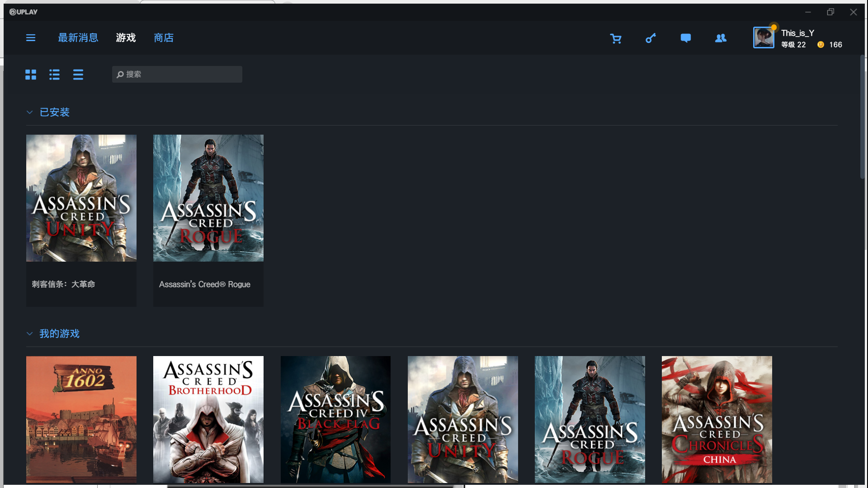Open the shopping cart
This screenshot has width=868, height=488.
pos(615,38)
